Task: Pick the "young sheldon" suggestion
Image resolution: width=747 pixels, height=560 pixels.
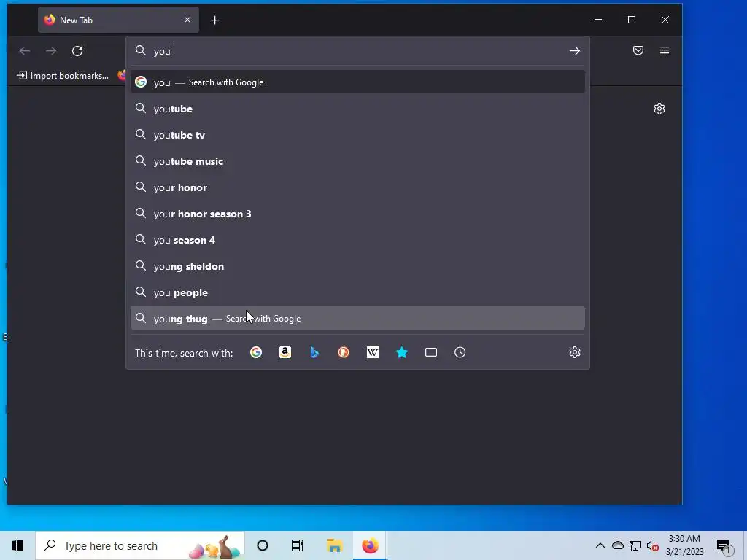Action: [357, 265]
